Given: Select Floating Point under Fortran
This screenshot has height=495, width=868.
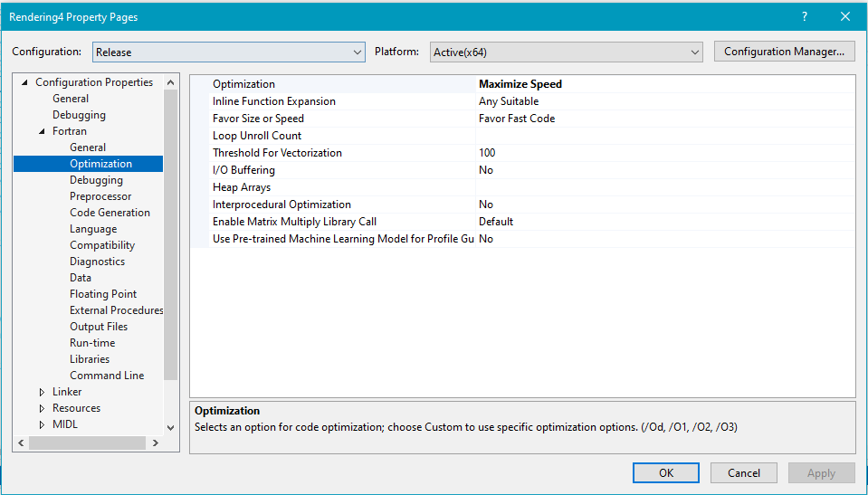Looking at the screenshot, I should [103, 294].
